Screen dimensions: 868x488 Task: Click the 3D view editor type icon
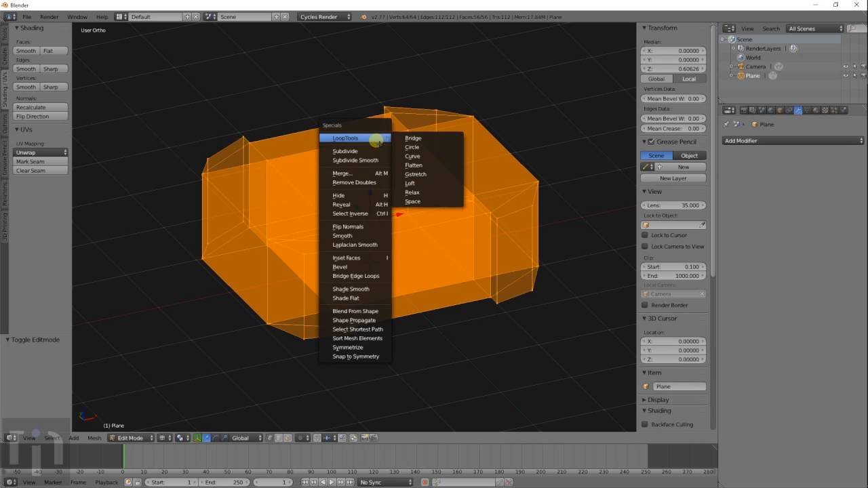12,438
